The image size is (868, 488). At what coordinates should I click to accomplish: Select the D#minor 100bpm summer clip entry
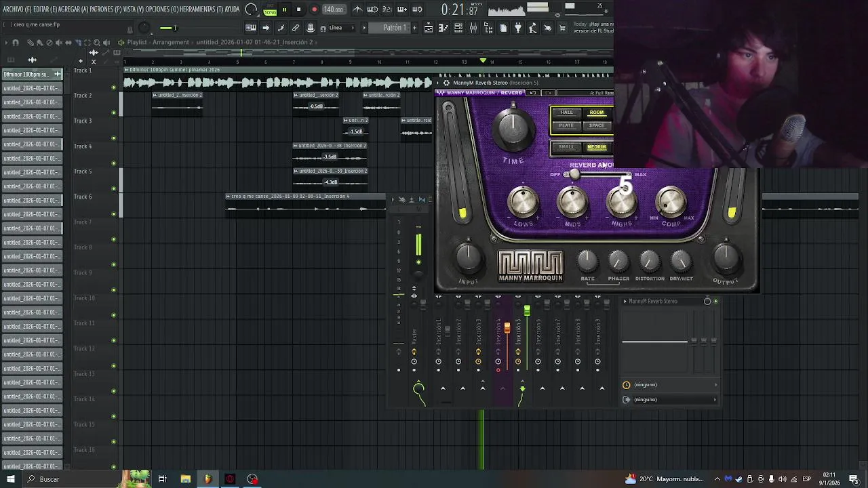(x=32, y=74)
